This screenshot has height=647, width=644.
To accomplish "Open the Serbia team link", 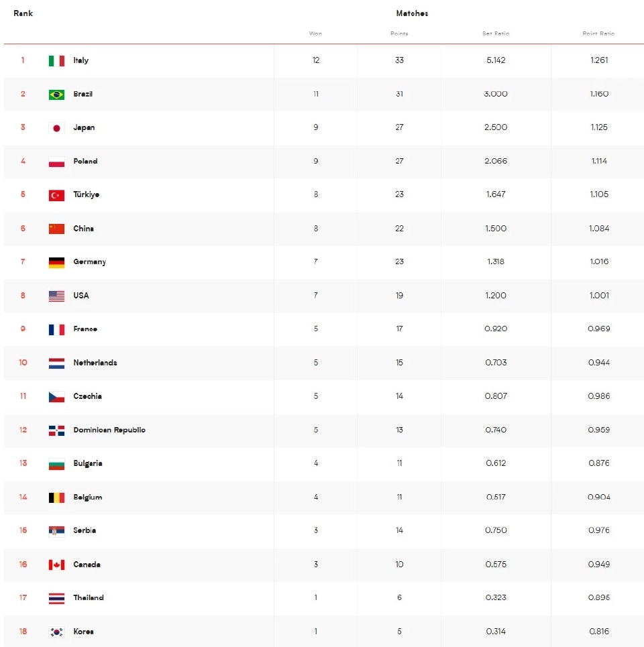I will click(85, 530).
